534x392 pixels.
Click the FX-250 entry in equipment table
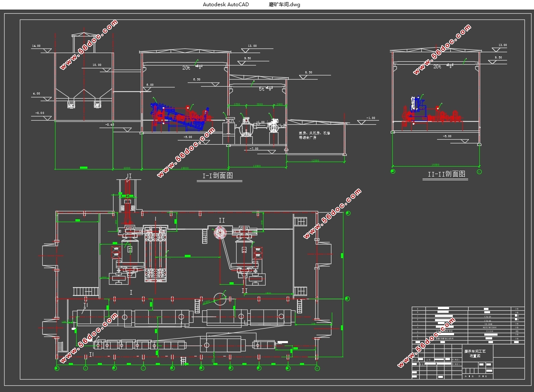(489, 332)
